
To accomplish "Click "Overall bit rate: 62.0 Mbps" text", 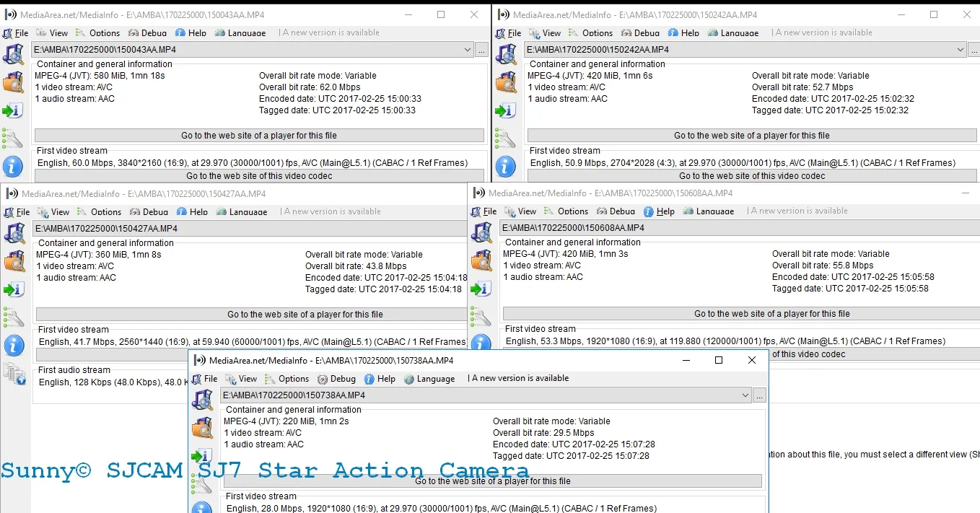I will pos(310,87).
